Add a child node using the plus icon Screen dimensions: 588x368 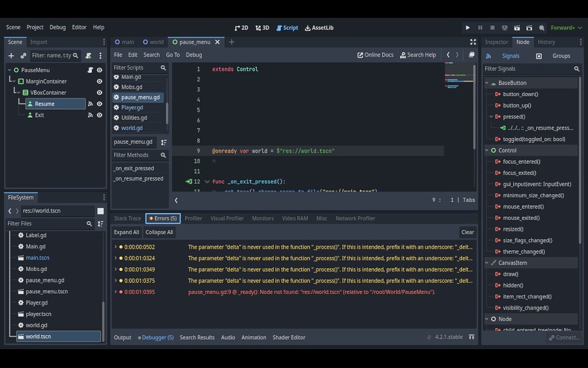tap(10, 55)
